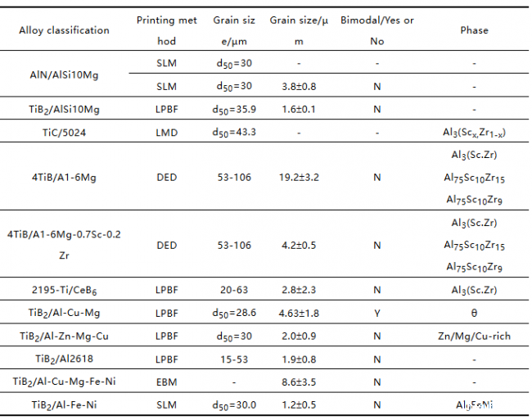The height and width of the screenshot is (420, 532).
Task: Select the 2195-Ti/CeB6 row label
Action: 64,290
